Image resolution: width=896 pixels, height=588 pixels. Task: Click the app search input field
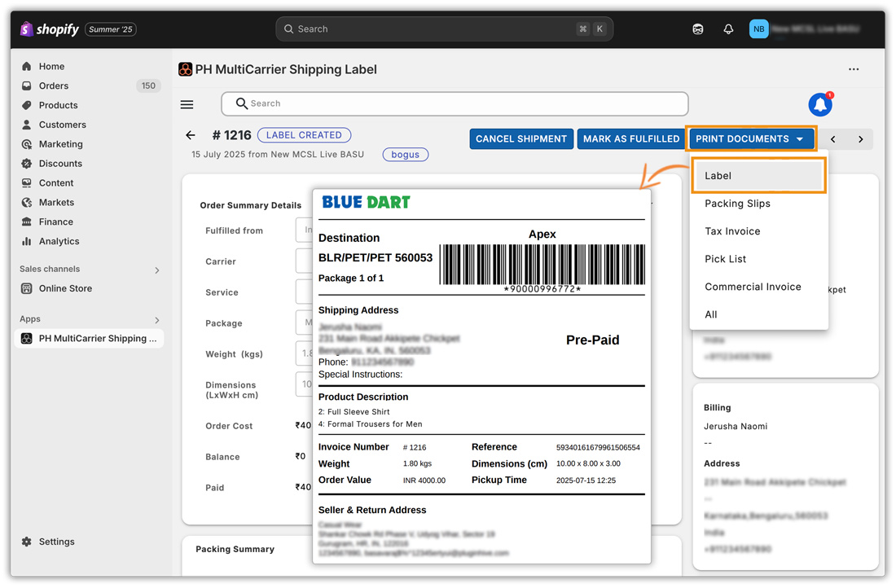tap(455, 104)
